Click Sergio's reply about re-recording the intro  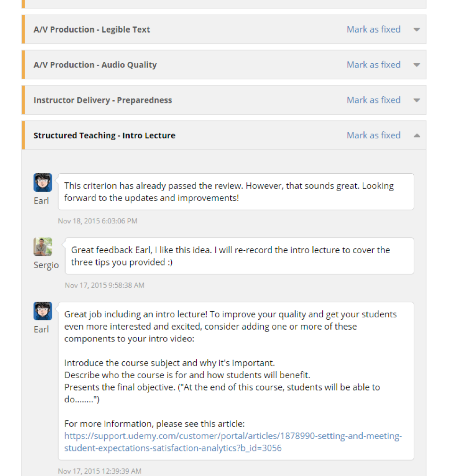click(x=231, y=256)
